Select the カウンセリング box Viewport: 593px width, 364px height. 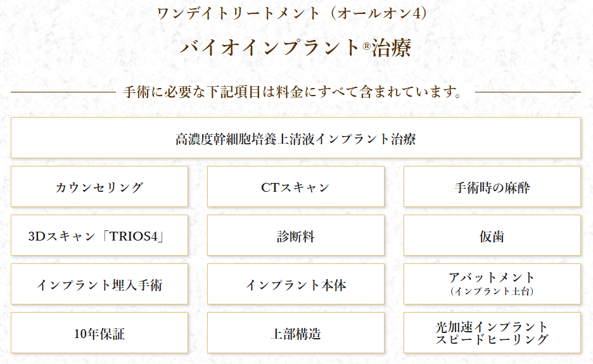pyautogui.click(x=99, y=187)
